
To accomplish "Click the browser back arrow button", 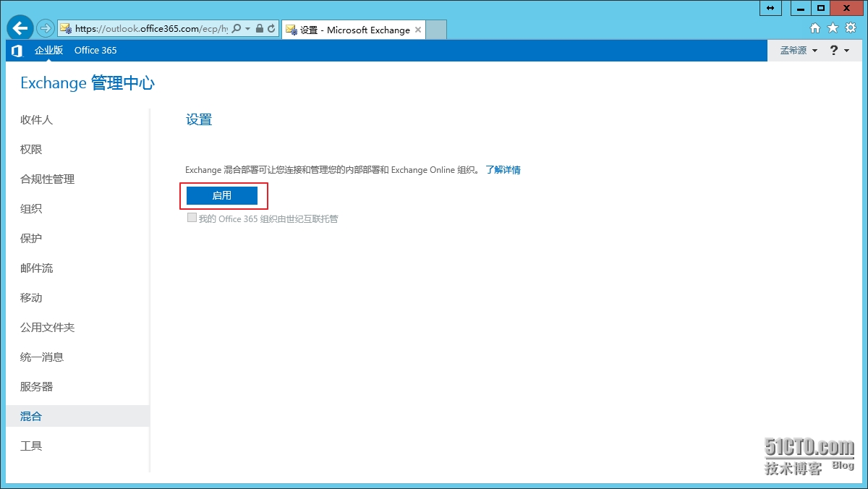I will [20, 28].
